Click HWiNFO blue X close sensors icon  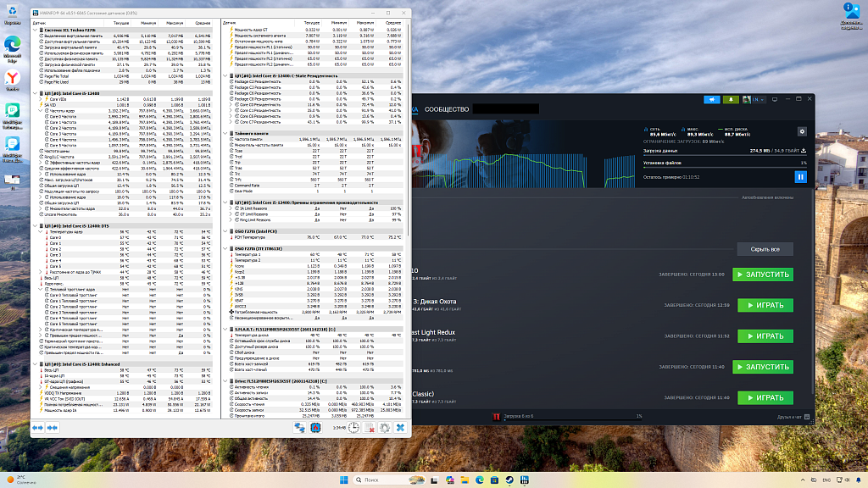pos(400,428)
